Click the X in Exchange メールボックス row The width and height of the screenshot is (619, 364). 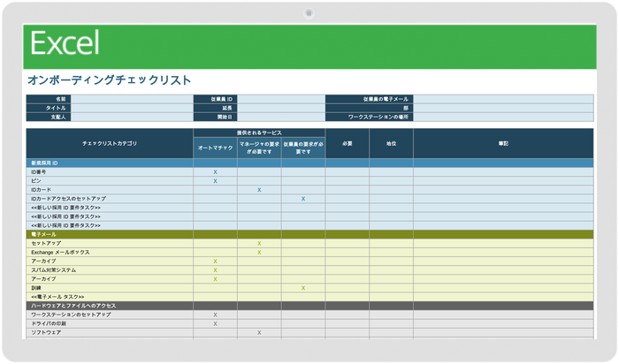pos(259,252)
